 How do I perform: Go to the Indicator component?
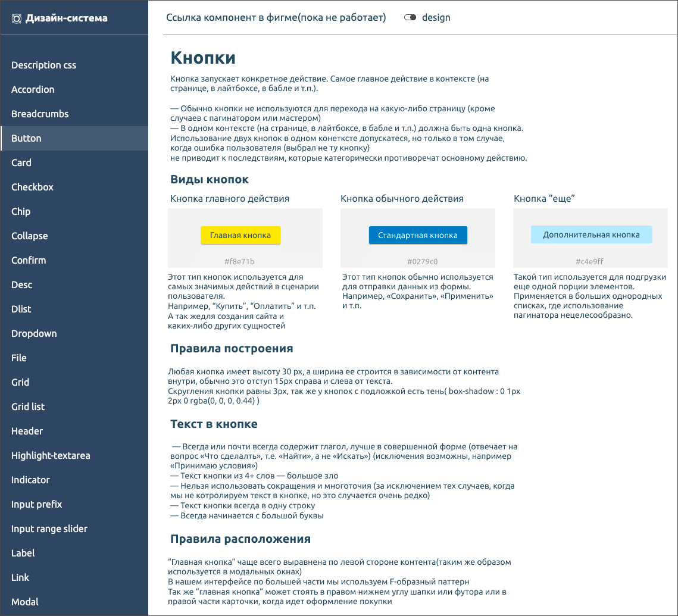point(74,480)
